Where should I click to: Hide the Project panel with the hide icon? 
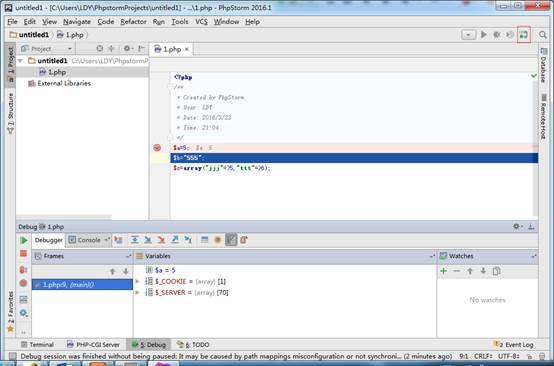141,49
